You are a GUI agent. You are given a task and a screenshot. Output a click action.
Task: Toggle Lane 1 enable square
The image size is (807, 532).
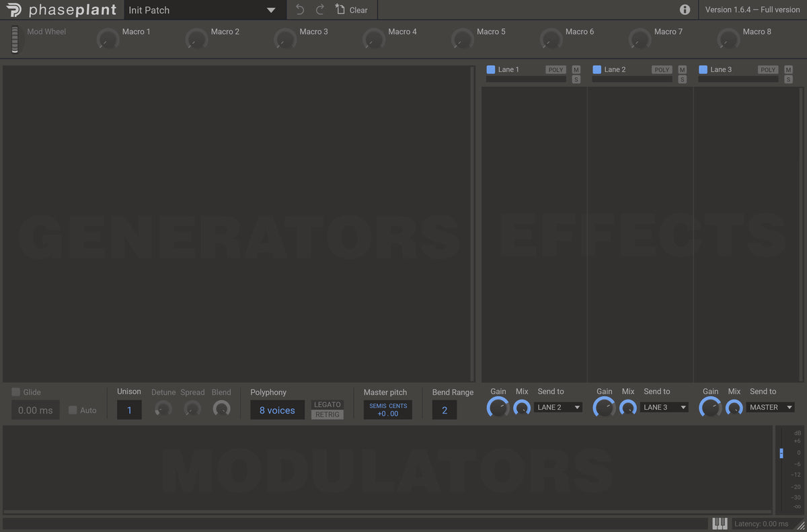tap(491, 70)
